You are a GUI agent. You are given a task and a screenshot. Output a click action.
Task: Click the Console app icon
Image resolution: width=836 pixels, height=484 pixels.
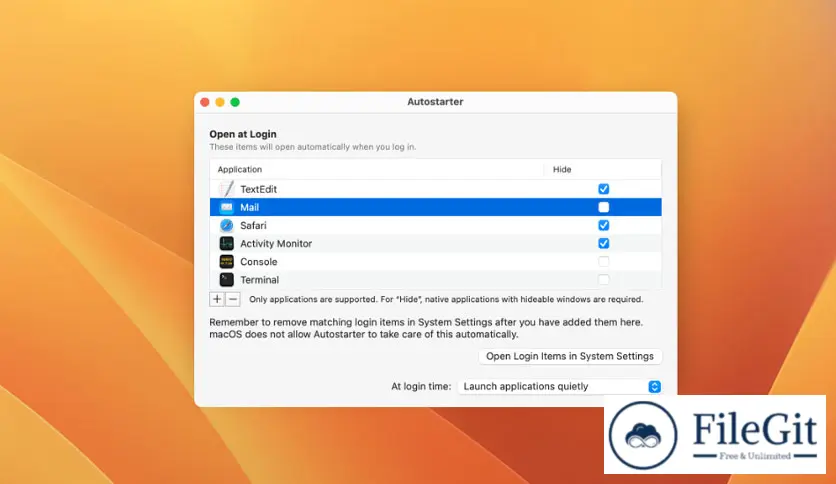click(x=227, y=261)
